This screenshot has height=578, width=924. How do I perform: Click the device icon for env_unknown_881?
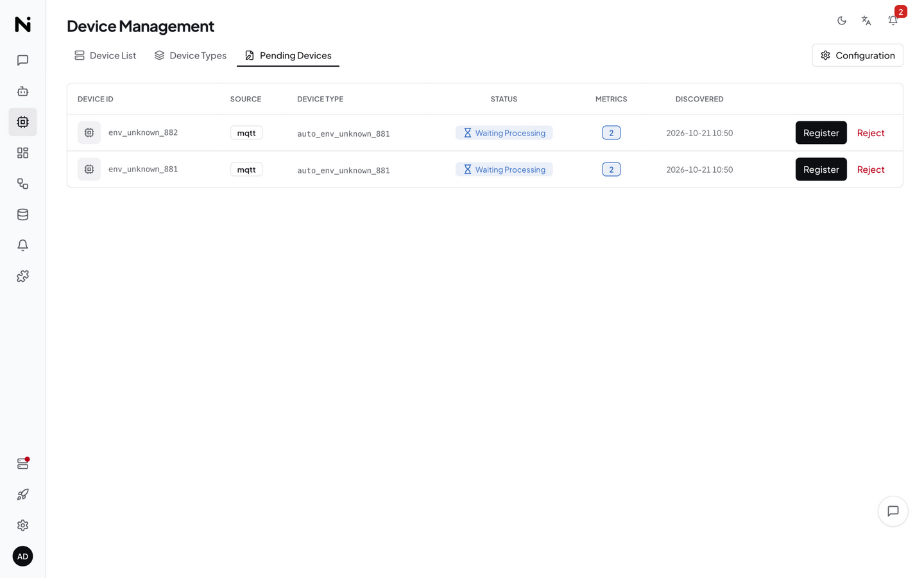89,170
